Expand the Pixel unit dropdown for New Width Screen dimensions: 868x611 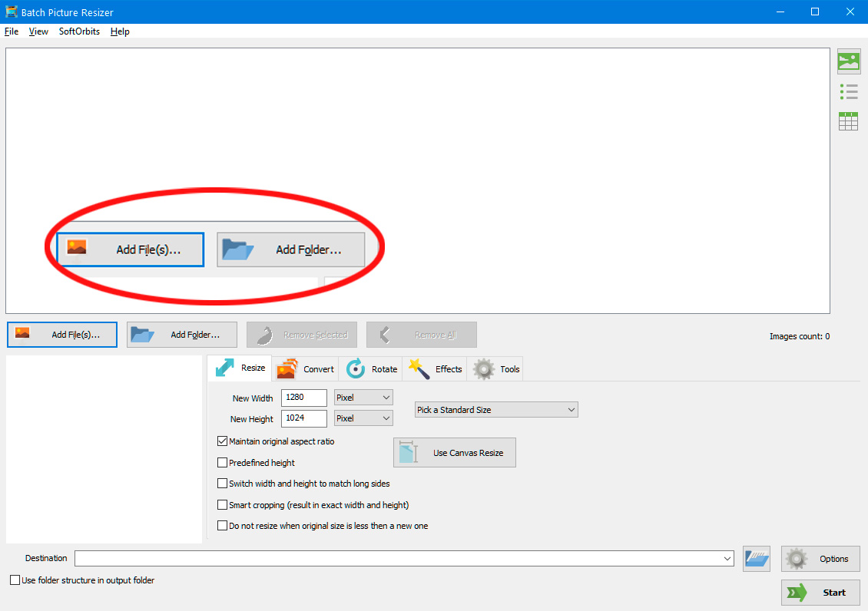[x=362, y=397]
